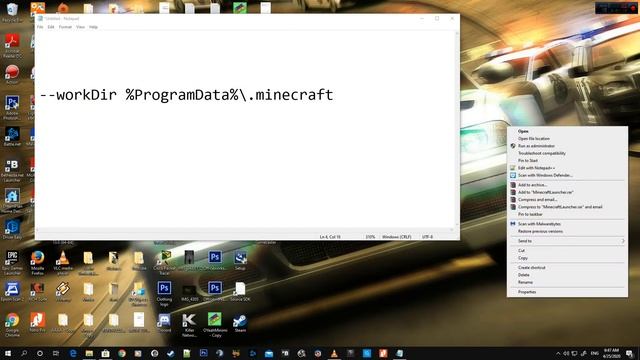Click the --workDir text line in Notepad
This screenshot has height=360, width=640.
tap(187, 95)
